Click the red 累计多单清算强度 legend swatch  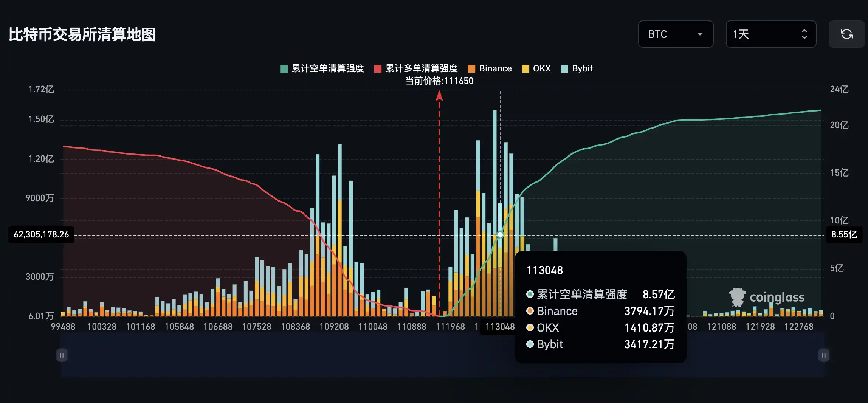pyautogui.click(x=378, y=69)
